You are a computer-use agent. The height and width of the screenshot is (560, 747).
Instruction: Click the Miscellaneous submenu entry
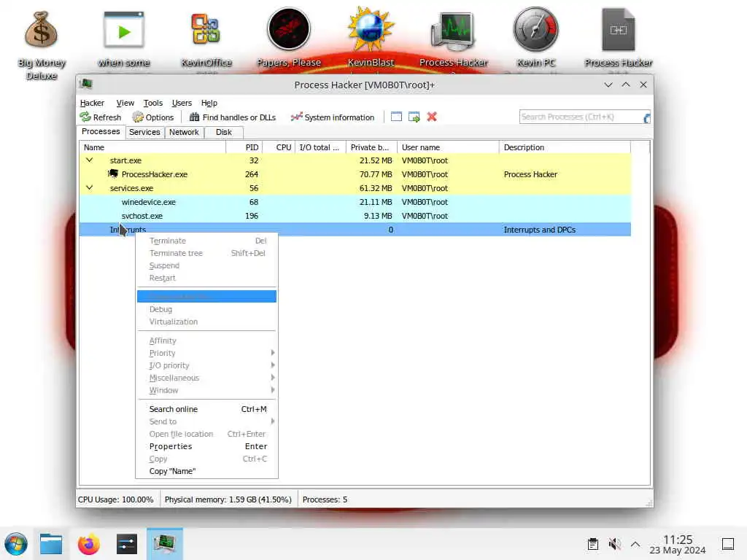click(x=206, y=378)
